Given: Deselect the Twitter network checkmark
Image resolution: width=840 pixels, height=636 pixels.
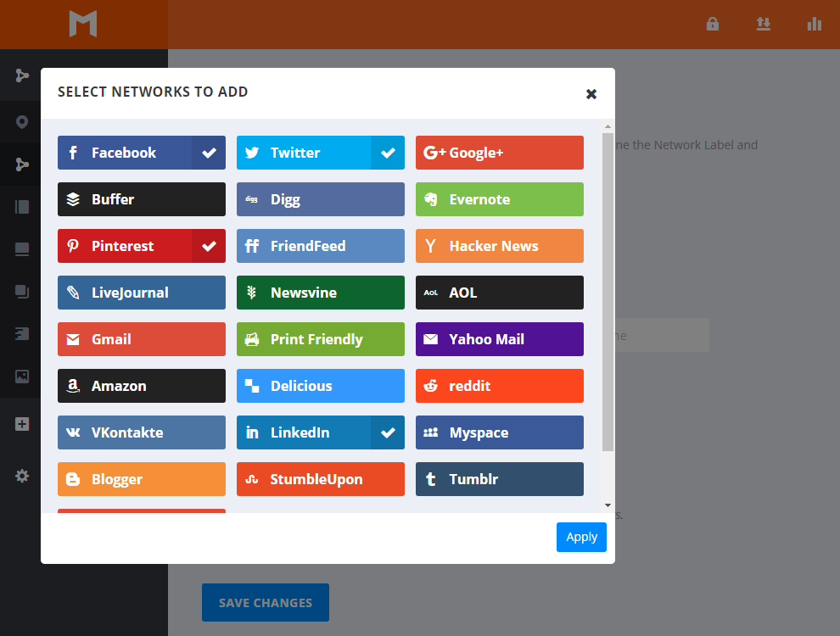Looking at the screenshot, I should point(388,153).
